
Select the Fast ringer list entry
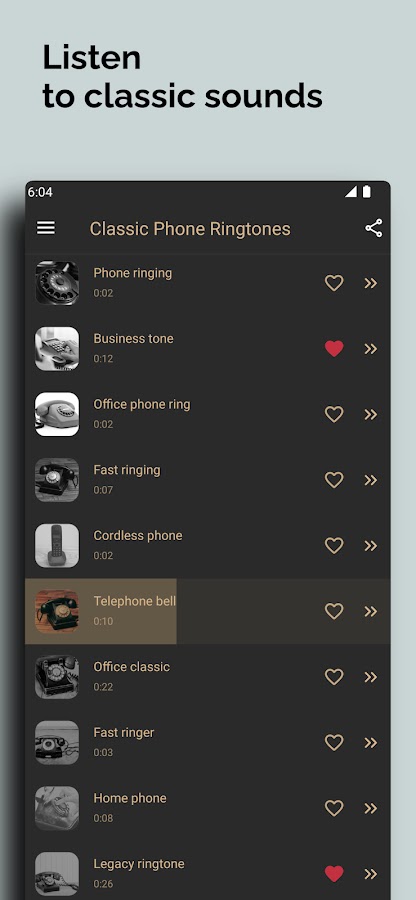tap(208, 743)
